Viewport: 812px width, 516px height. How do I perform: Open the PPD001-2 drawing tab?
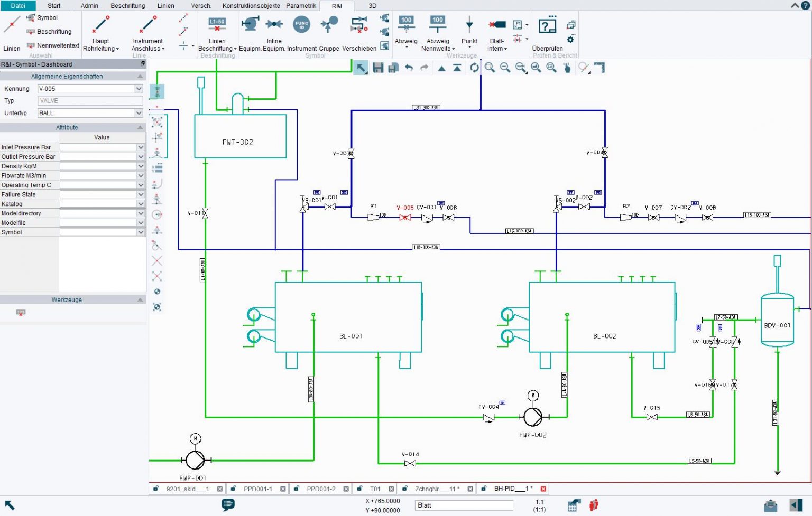[x=321, y=489]
